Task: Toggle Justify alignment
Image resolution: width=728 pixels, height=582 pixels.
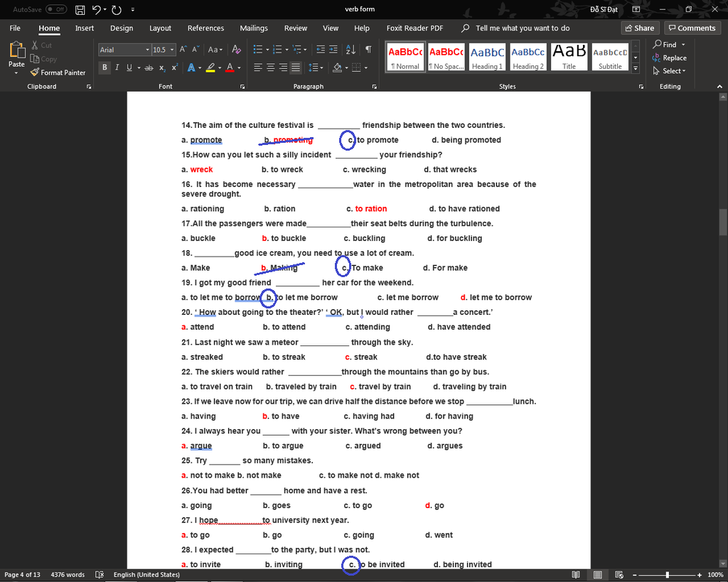Action: click(x=296, y=68)
